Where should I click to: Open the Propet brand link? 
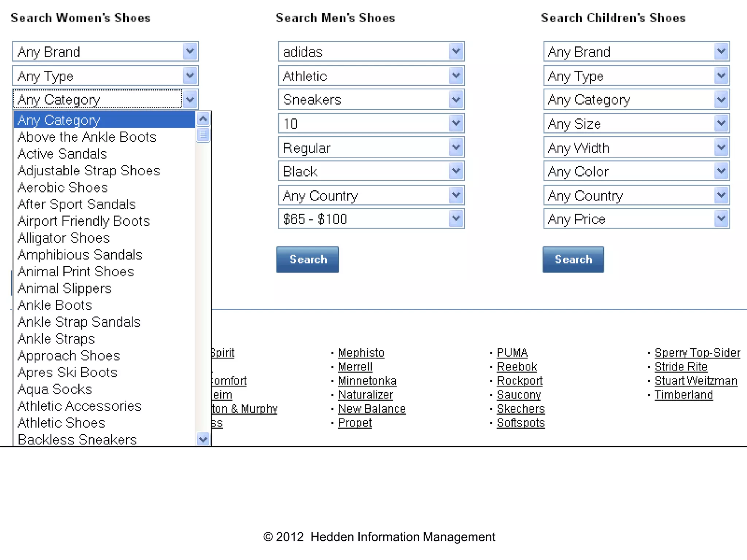coord(355,423)
